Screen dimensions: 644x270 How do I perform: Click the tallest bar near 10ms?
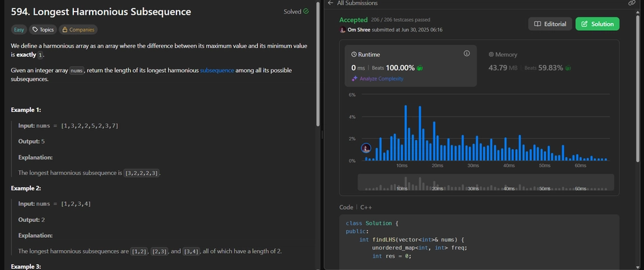coord(406,133)
